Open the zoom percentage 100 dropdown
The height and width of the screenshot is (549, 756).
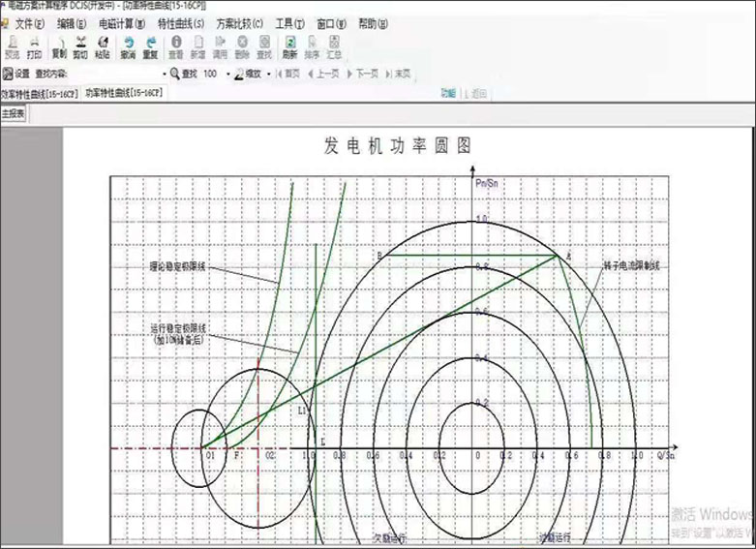click(228, 73)
